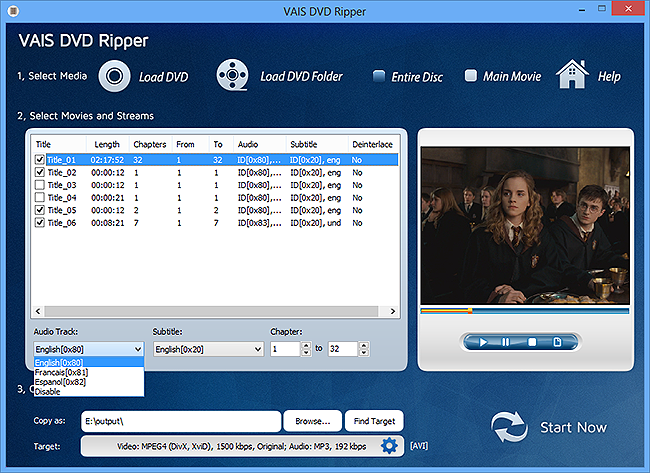Minimize the VAIS DVD Ripper window
This screenshot has width=650, height=473.
pyautogui.click(x=582, y=9)
